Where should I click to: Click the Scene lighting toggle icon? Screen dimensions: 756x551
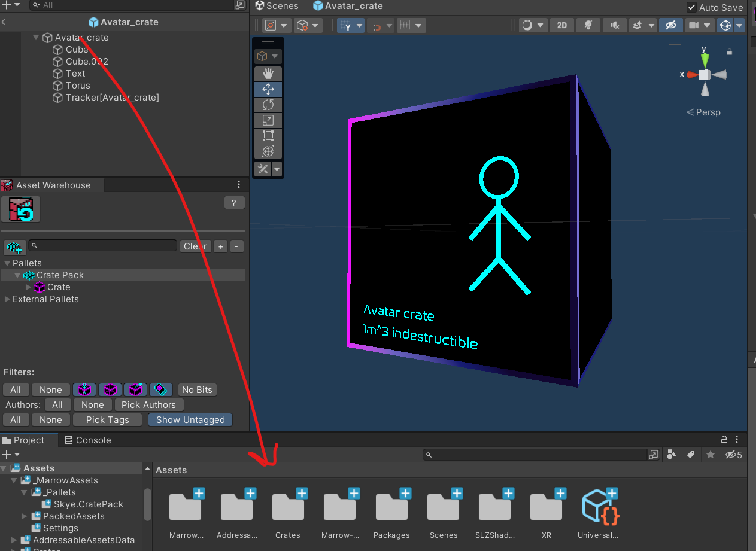pyautogui.click(x=588, y=25)
